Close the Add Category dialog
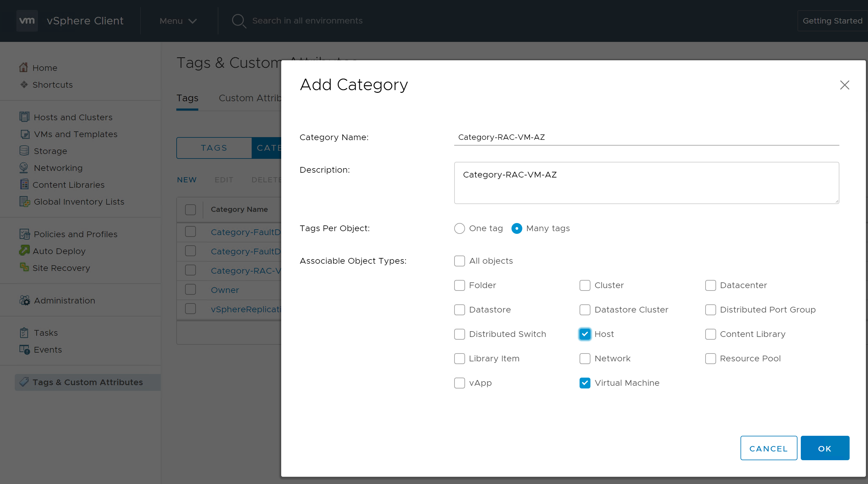868x484 pixels. (844, 85)
